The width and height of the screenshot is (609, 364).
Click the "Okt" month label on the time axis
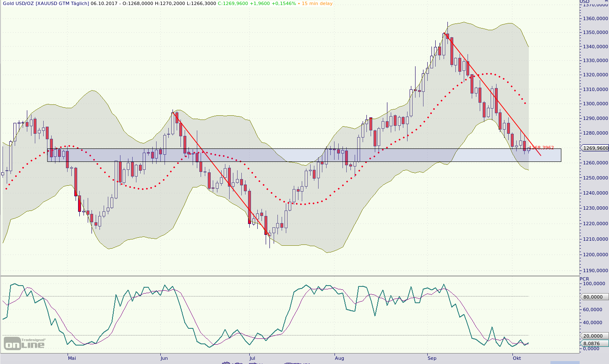pyautogui.click(x=517, y=358)
